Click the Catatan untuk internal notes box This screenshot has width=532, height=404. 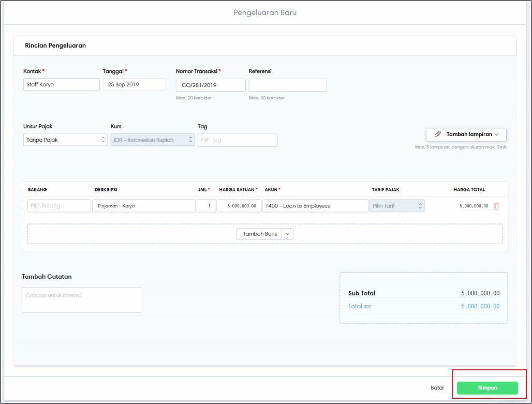coord(81,300)
